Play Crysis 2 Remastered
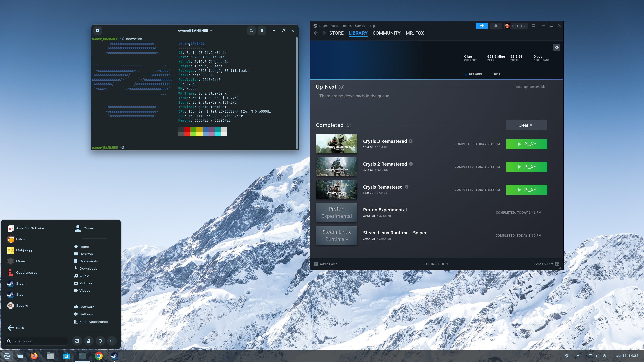 tap(527, 167)
